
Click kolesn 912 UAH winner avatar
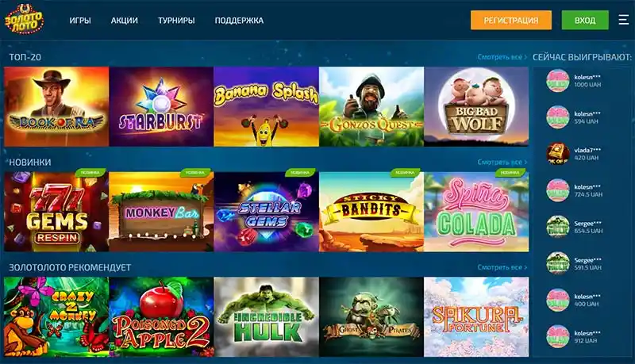click(558, 336)
